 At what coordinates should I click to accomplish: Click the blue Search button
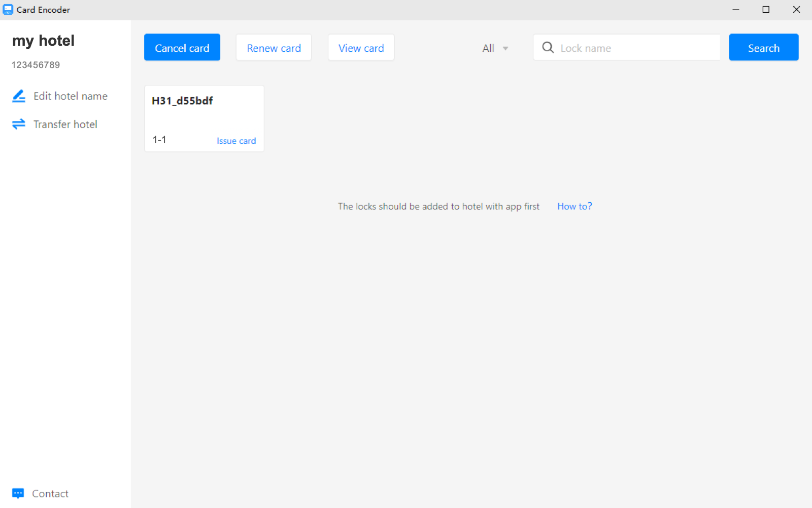click(764, 47)
